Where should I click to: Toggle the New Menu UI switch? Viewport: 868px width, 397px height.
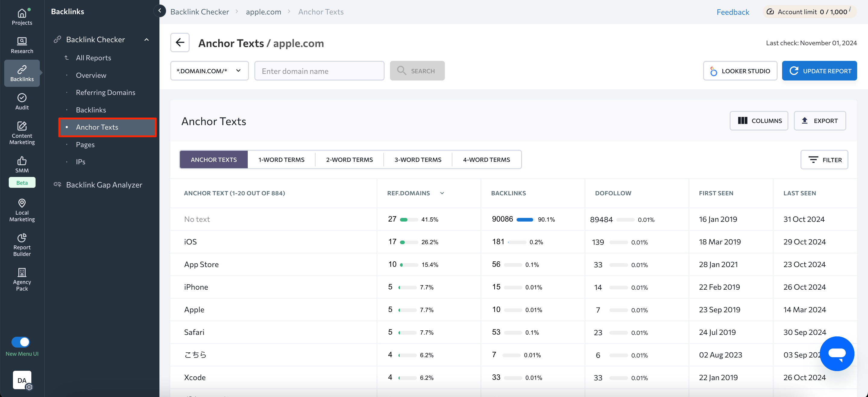point(21,342)
